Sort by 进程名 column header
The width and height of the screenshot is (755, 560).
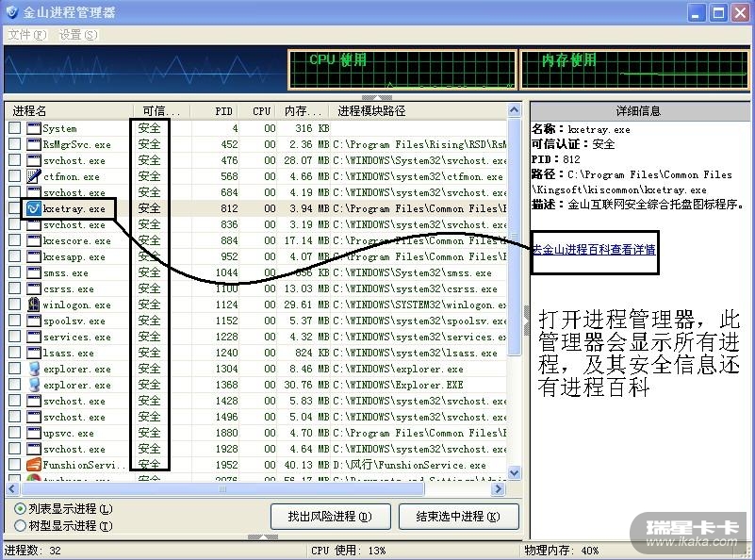tap(70, 110)
